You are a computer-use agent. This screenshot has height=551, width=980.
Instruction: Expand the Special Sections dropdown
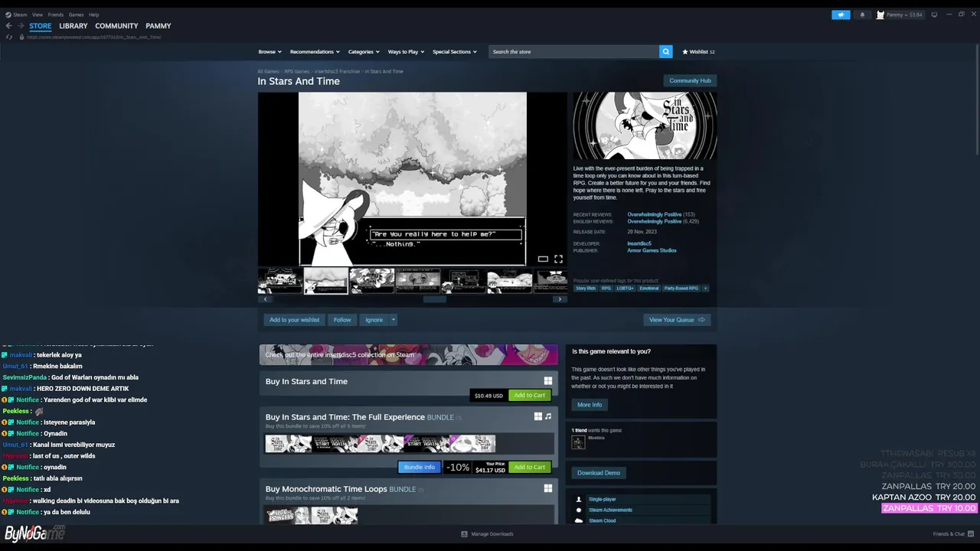(455, 51)
